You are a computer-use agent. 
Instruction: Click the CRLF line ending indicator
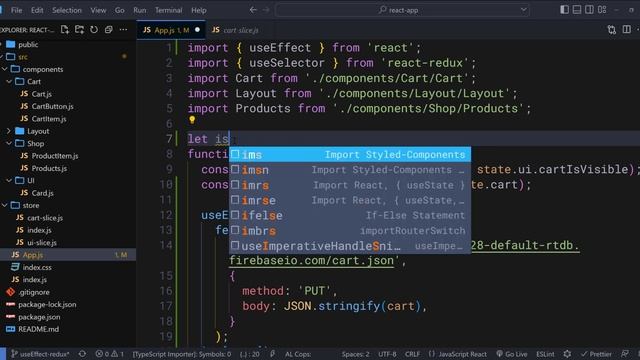click(412, 354)
